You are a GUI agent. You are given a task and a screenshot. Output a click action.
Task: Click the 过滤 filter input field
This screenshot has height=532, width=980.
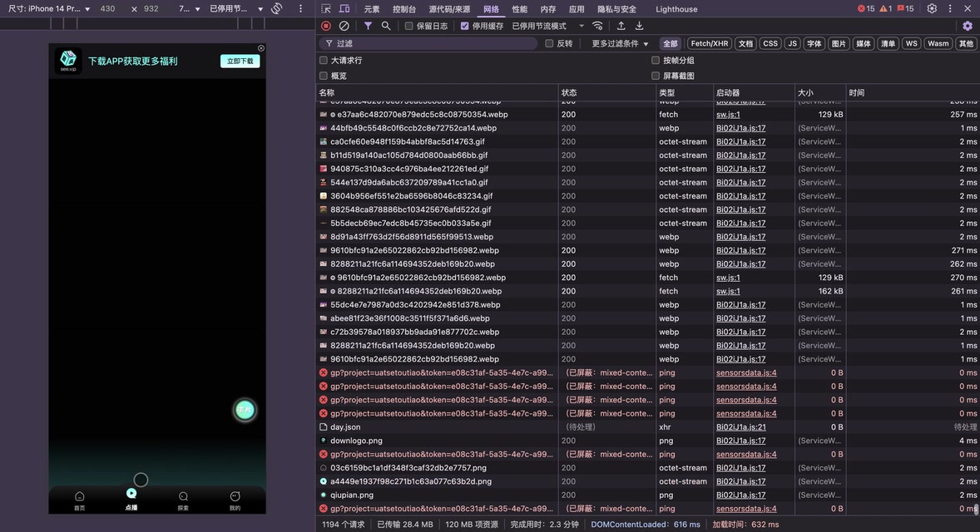click(x=433, y=43)
